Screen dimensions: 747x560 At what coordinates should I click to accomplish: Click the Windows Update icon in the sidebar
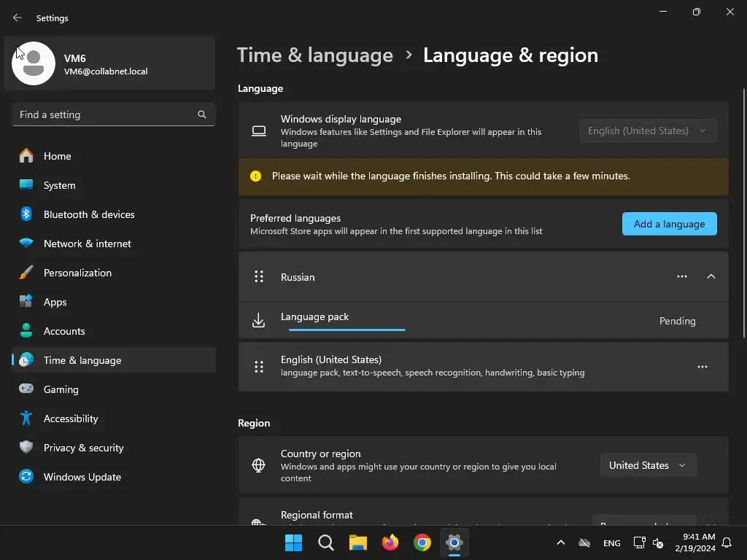pos(26,476)
